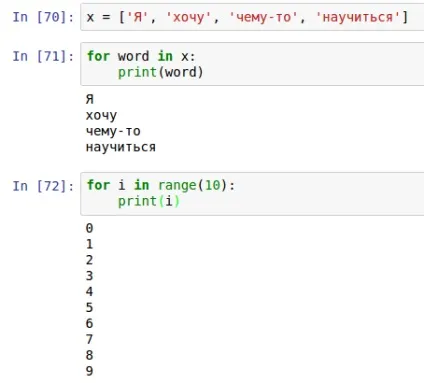Screen dimensions: 424x383
Task: Click output number 6
Action: click(x=89, y=323)
